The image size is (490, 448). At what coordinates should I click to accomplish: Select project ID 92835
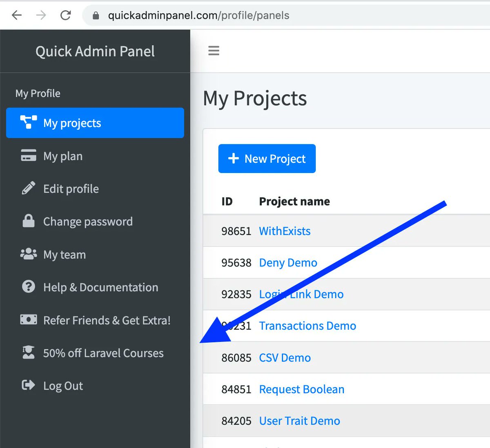(236, 294)
